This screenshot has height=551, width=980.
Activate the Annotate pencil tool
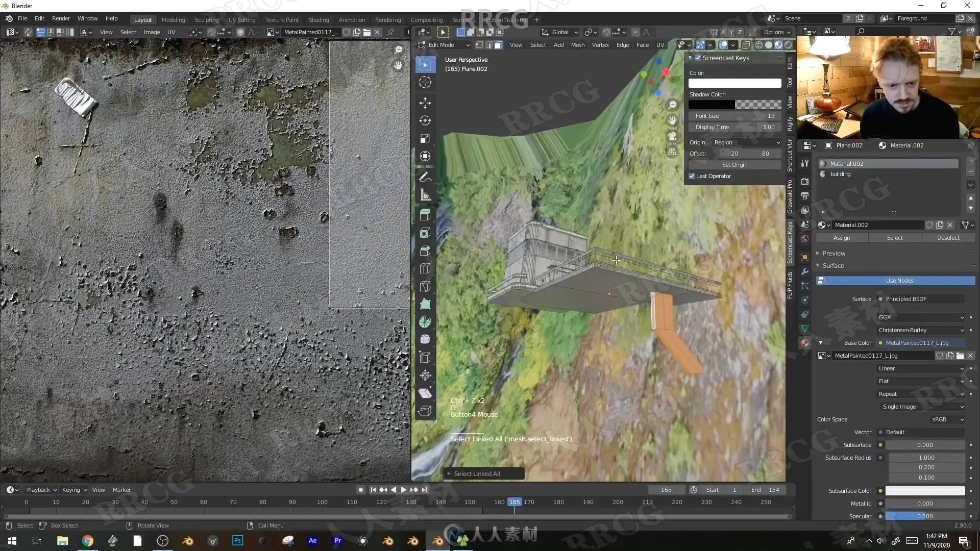(425, 177)
